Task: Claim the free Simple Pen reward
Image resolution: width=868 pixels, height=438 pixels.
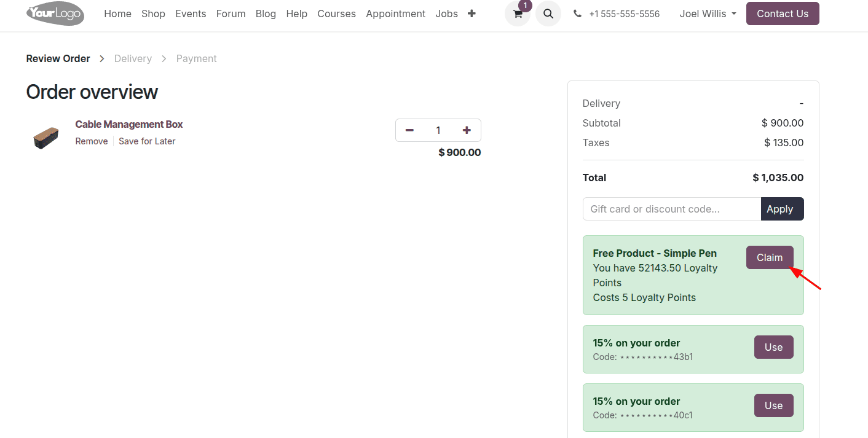Action: 769,257
